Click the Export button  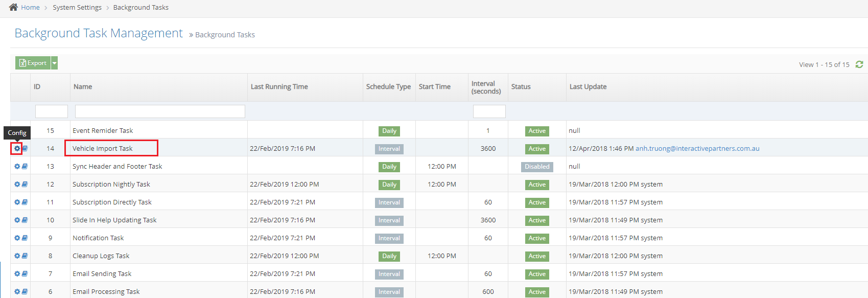33,63
